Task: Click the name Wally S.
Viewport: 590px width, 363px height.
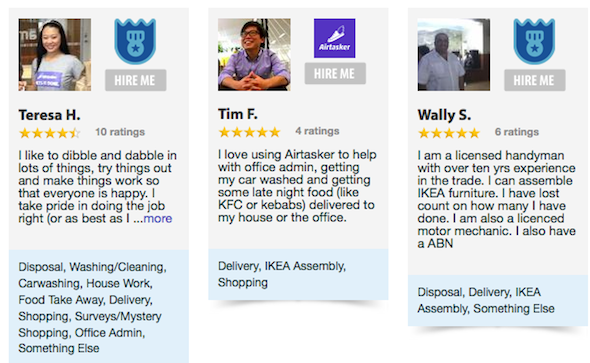Action: [444, 115]
